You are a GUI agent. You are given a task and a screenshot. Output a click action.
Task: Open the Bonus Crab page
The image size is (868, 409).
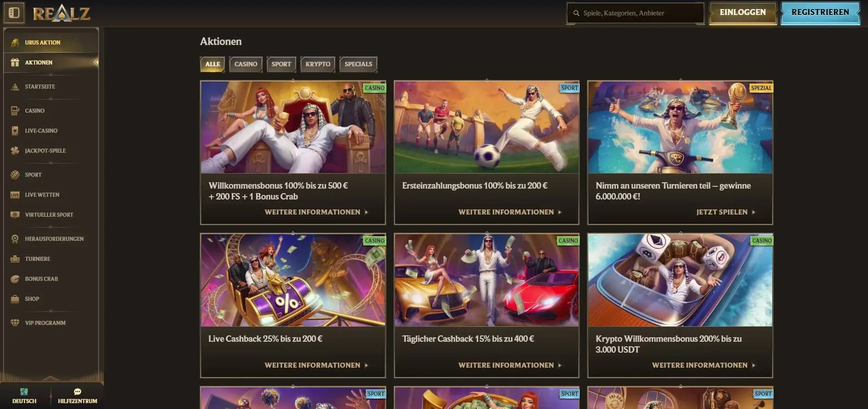pos(41,279)
